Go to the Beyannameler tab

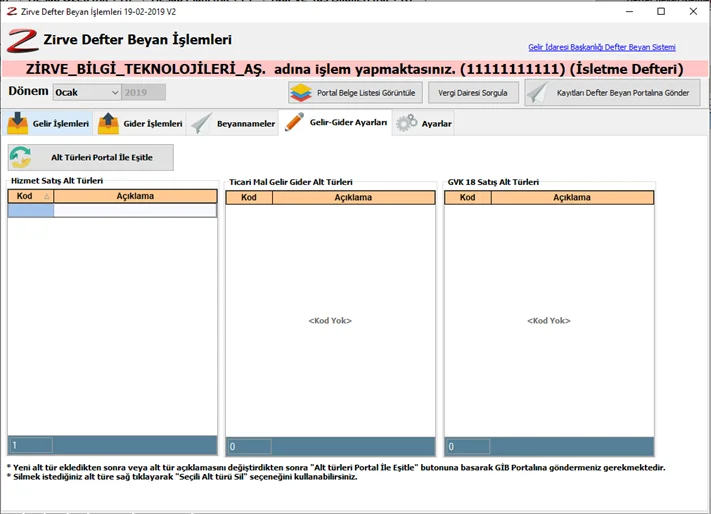(233, 123)
